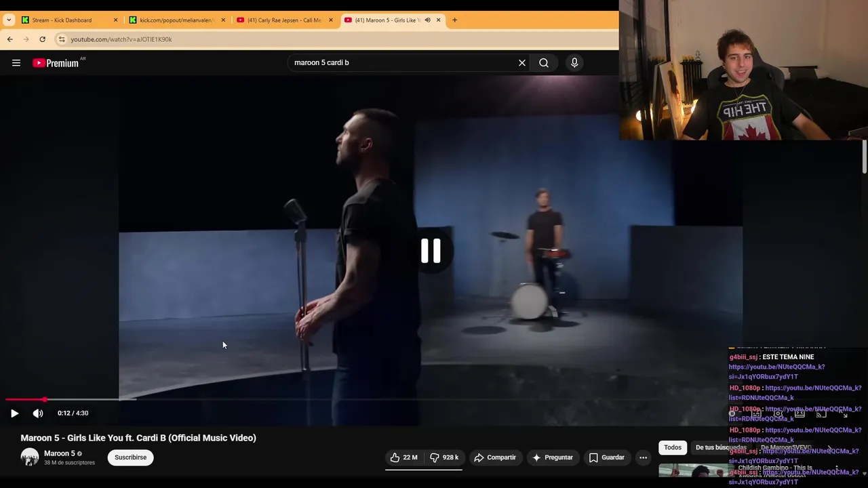Clear the search text with X icon
Screen dimensions: 868x488
click(x=522, y=63)
